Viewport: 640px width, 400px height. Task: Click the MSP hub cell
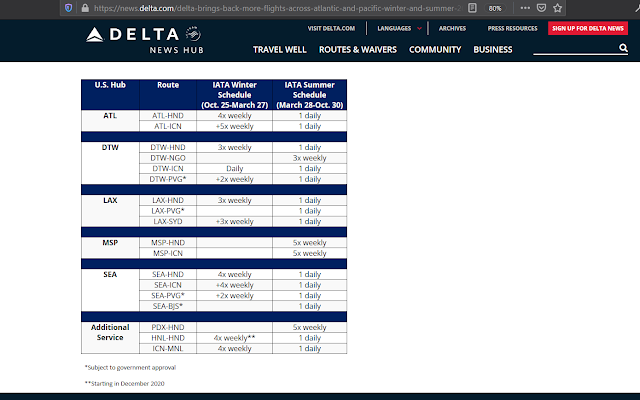(110, 248)
